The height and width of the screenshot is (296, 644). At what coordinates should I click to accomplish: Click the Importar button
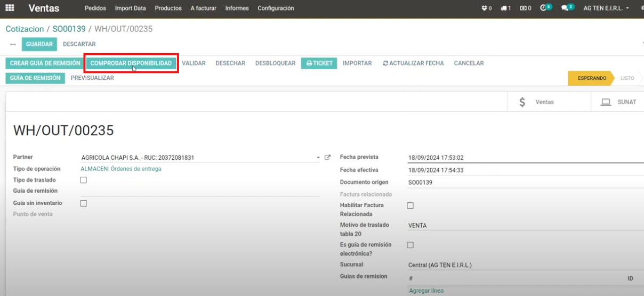point(357,63)
